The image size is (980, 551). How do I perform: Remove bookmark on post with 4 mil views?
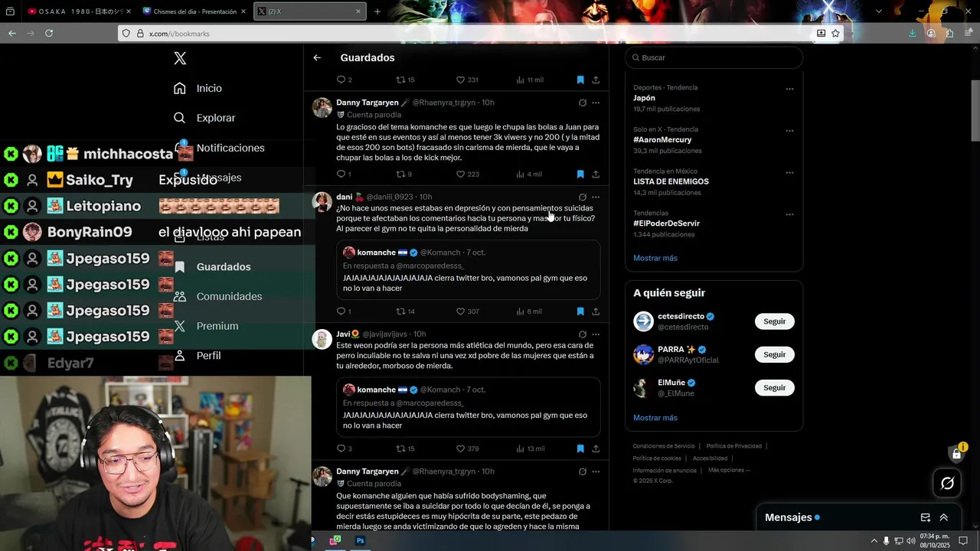[580, 174]
